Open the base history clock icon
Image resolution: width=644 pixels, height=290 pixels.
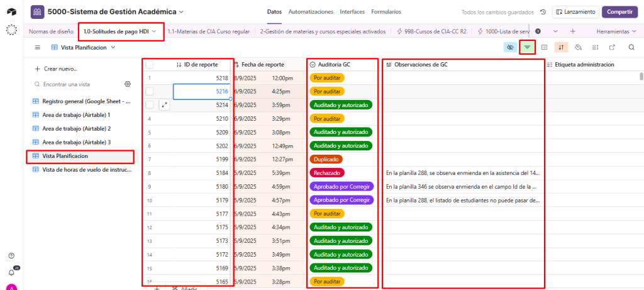click(543, 12)
